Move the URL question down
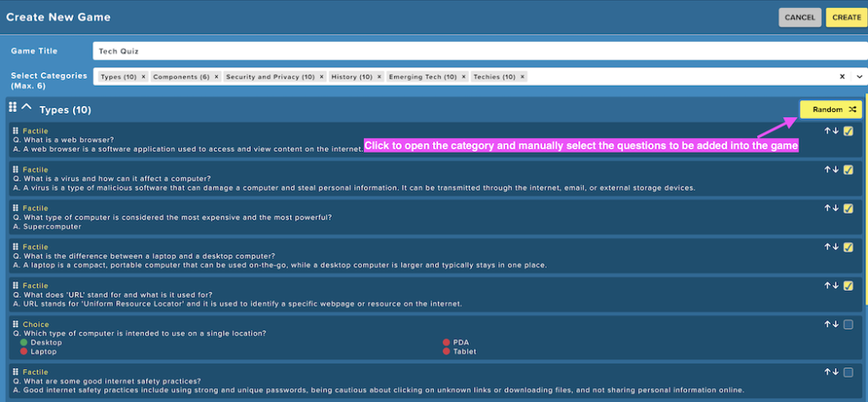The width and height of the screenshot is (868, 402). [836, 286]
